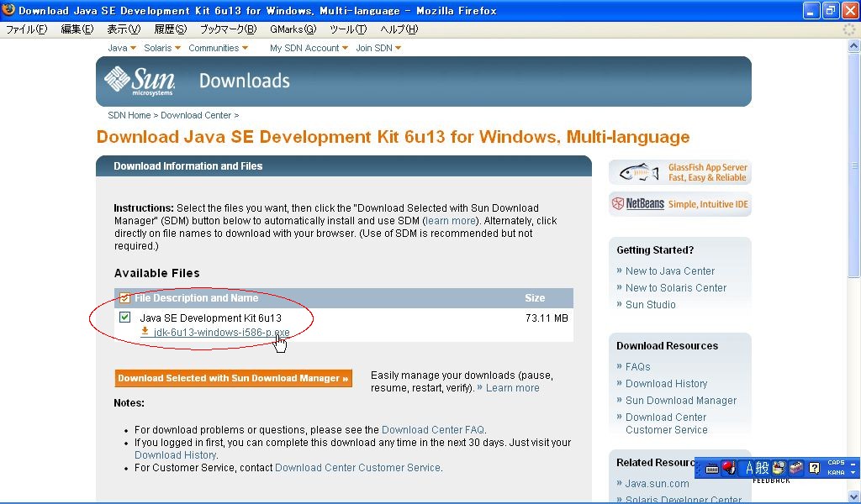Click the 'Java SE Development Kit 6u13' file description
The width and height of the screenshot is (861, 504).
click(x=211, y=318)
